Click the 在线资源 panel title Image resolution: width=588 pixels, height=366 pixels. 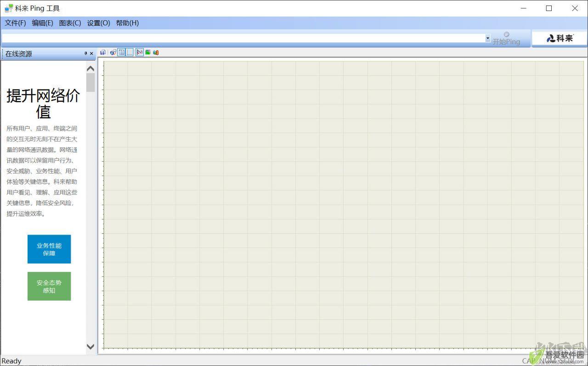coord(19,54)
